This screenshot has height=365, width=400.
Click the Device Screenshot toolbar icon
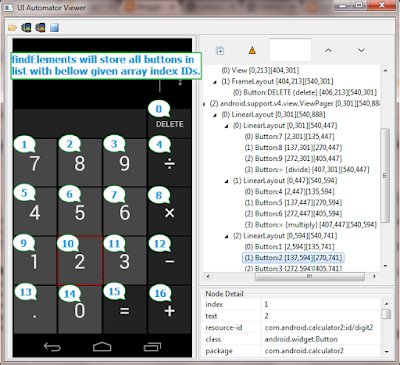coord(26,27)
